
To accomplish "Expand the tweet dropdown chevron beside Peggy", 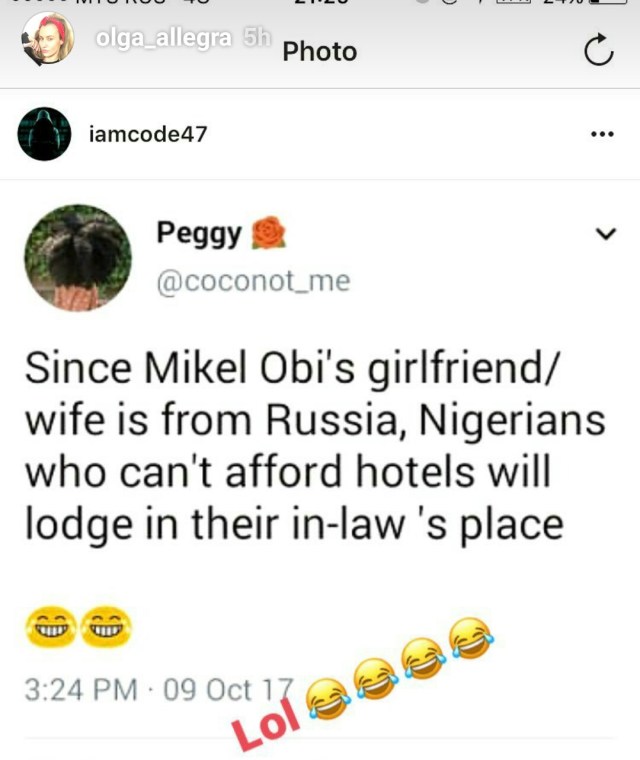I will pyautogui.click(x=606, y=234).
